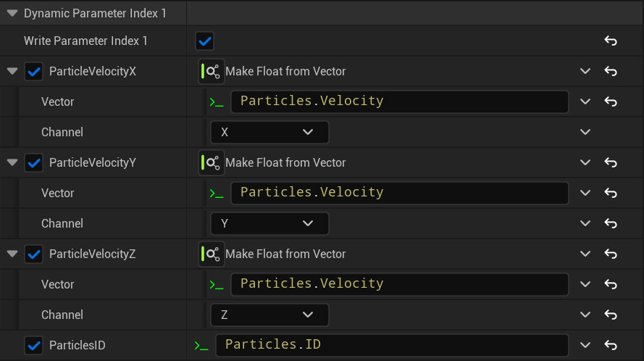Viewport: 644px width, 361px height.
Task: Open the ParticlesID row chevron menu
Action: tap(585, 345)
